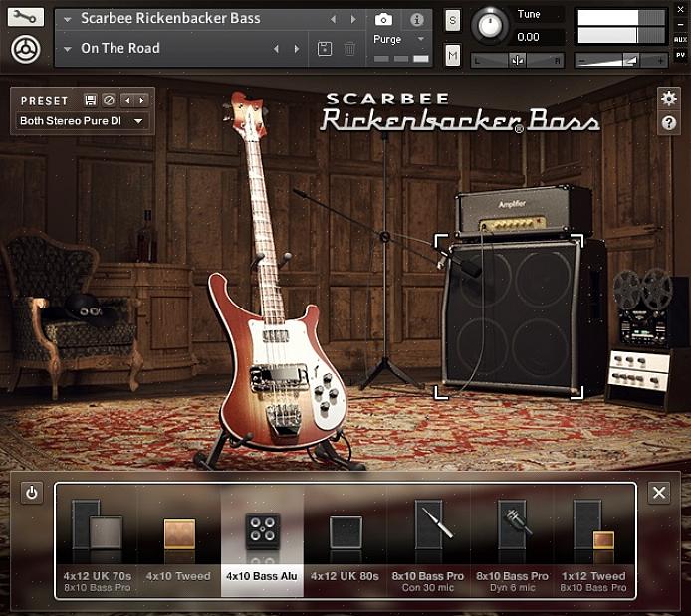Toggle the amp cabinet power button
Screen dimensions: 691x616
click(32, 493)
